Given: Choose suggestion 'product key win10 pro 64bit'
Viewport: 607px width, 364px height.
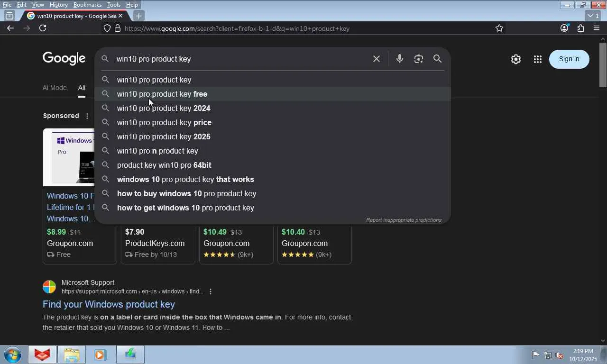Looking at the screenshot, I should click(273, 165).
